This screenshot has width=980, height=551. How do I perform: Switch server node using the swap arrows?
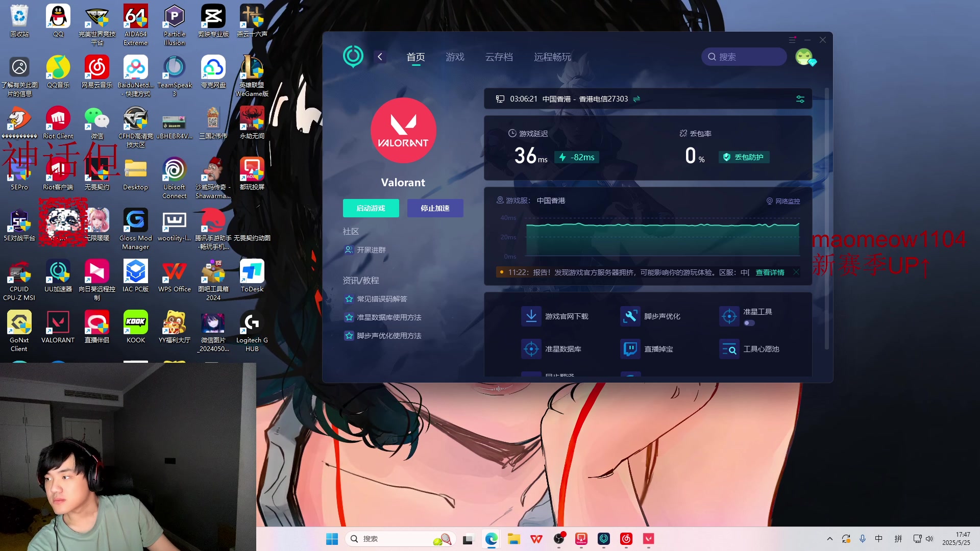636,99
